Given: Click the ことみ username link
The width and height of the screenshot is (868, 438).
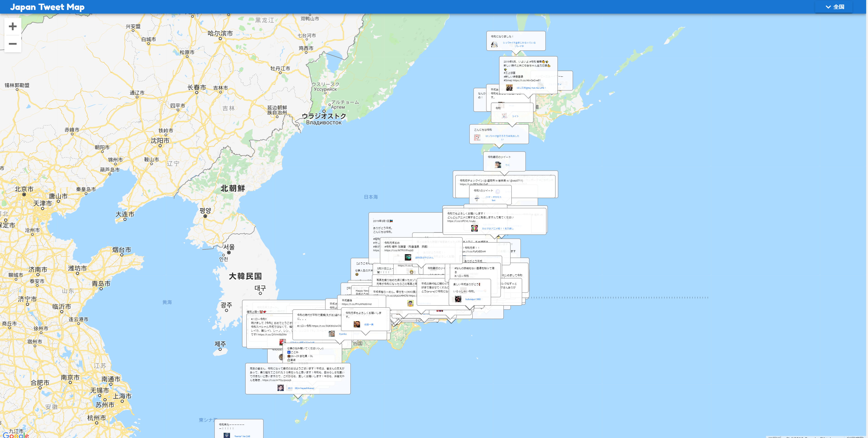Looking at the screenshot, I should pyautogui.click(x=295, y=352).
